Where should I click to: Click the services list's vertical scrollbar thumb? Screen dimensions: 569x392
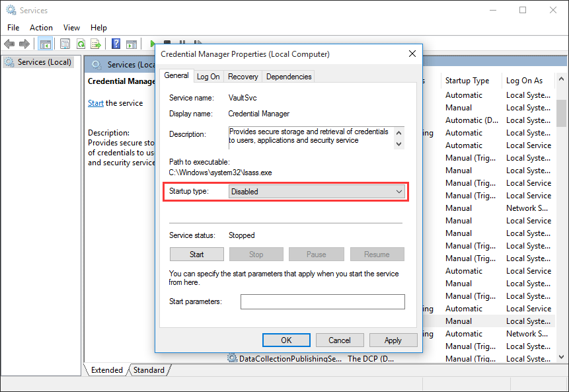coord(561,113)
